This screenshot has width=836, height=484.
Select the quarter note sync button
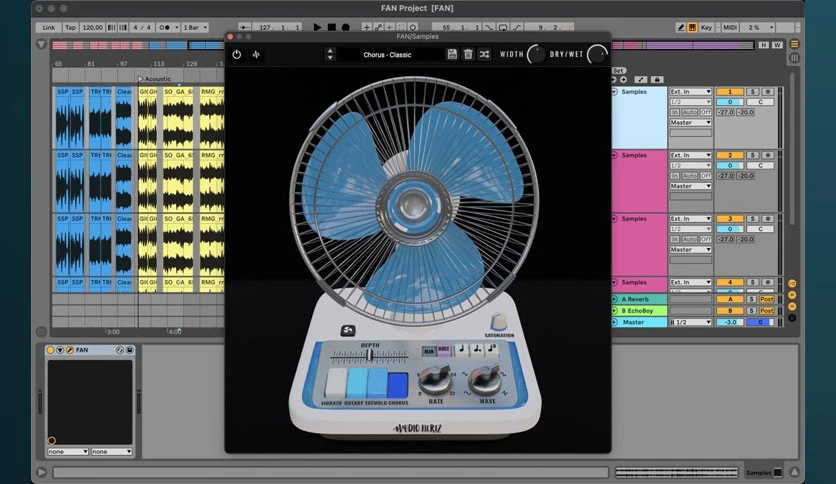point(461,350)
